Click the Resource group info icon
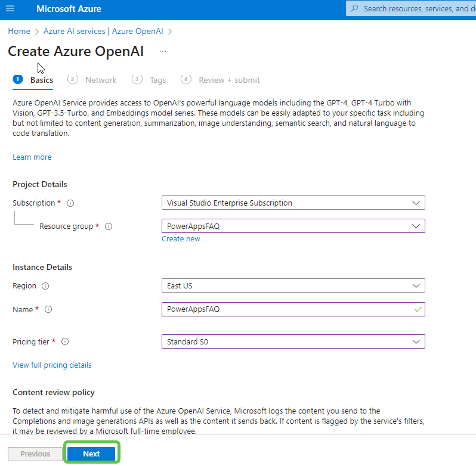Screen dimensions: 476x466 (109, 226)
